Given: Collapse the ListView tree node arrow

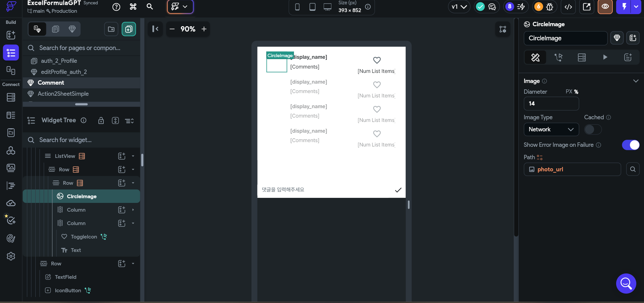Looking at the screenshot, I should point(133,156).
